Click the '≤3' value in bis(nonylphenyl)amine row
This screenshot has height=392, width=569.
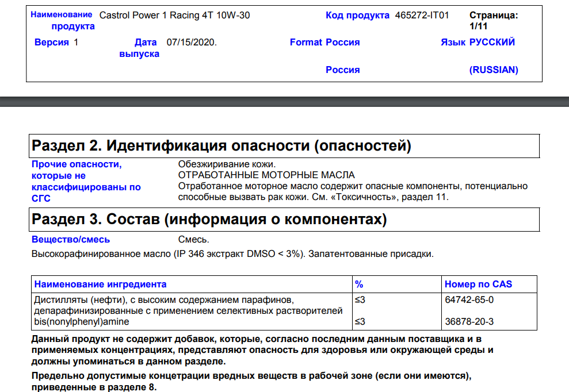pyautogui.click(x=360, y=322)
